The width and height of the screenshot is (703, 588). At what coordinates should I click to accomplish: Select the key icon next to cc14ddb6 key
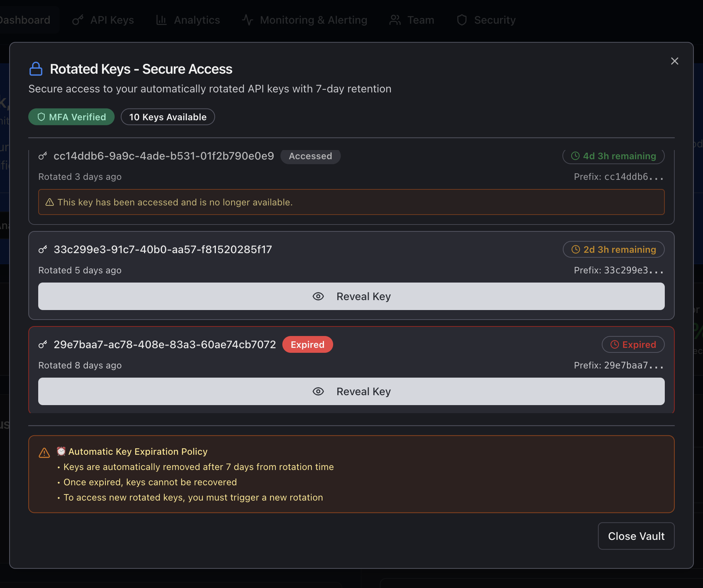pyautogui.click(x=43, y=156)
